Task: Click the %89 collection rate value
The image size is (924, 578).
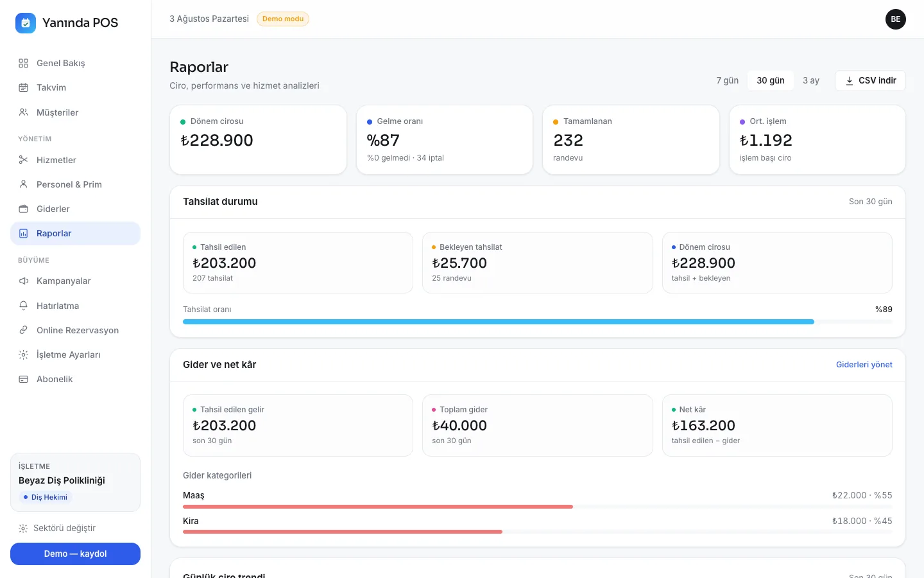Action: (x=884, y=310)
